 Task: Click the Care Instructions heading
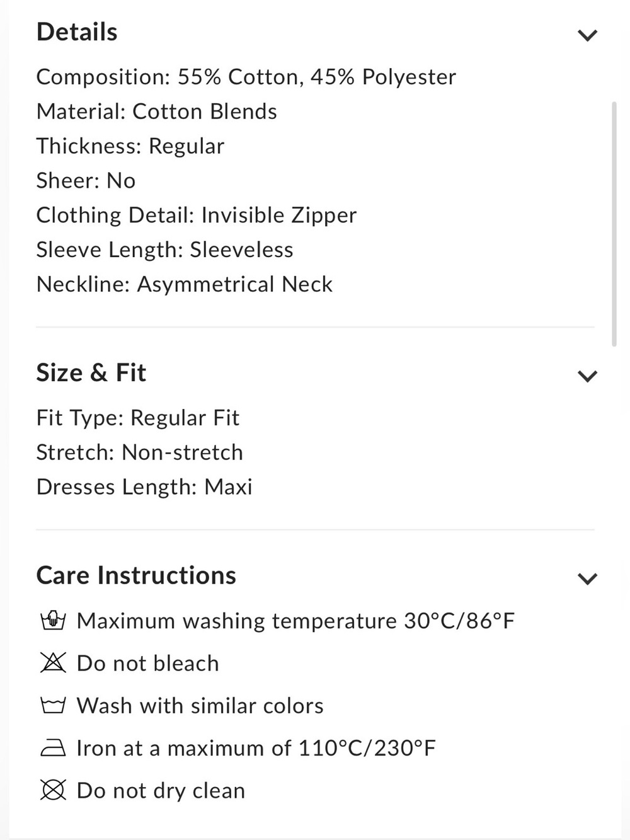[136, 575]
